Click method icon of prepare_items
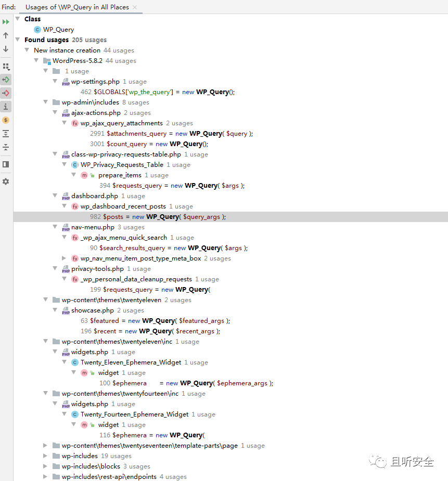 (84, 175)
